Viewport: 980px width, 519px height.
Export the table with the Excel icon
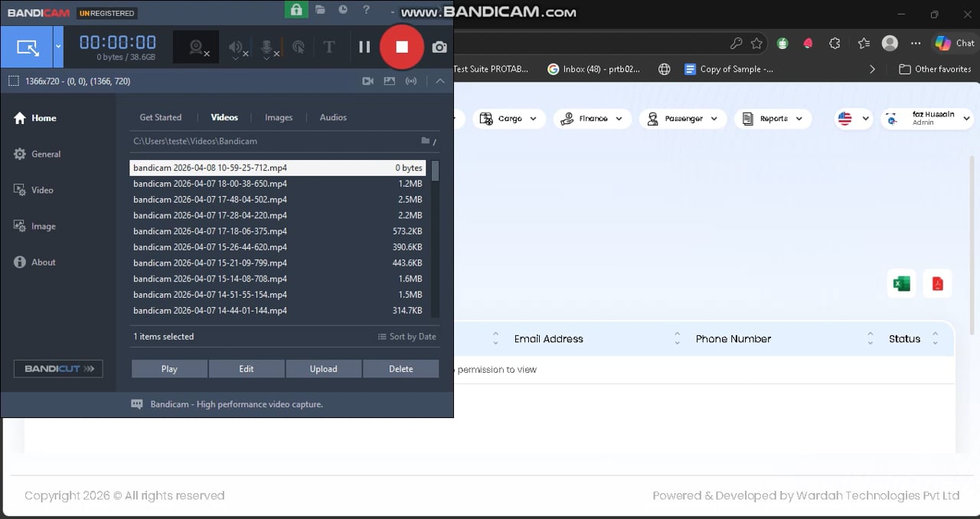point(902,284)
